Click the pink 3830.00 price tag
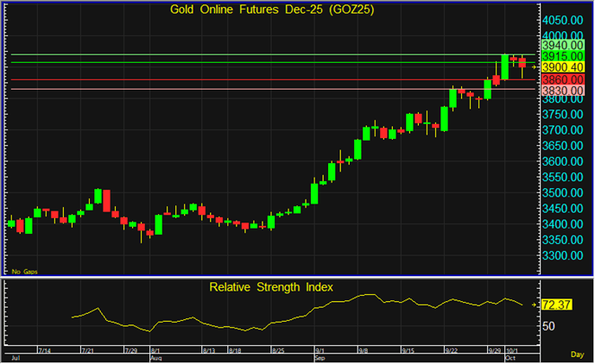The image size is (595, 364). pyautogui.click(x=564, y=91)
